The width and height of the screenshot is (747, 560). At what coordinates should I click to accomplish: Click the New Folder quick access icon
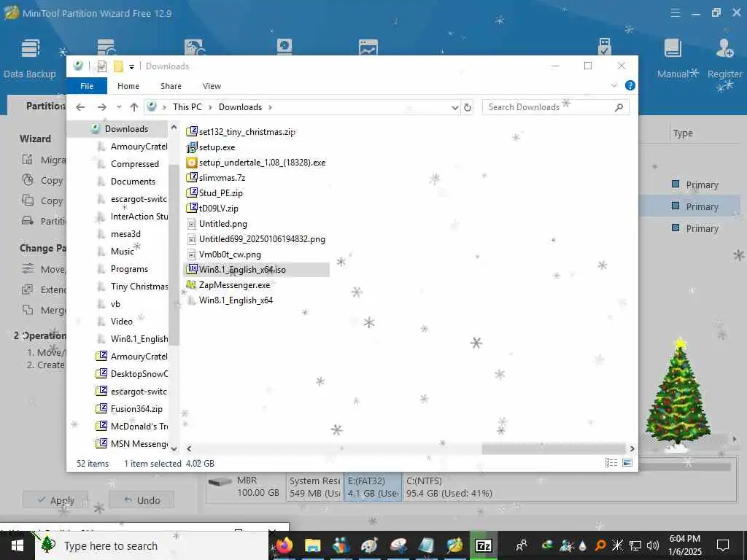point(118,66)
